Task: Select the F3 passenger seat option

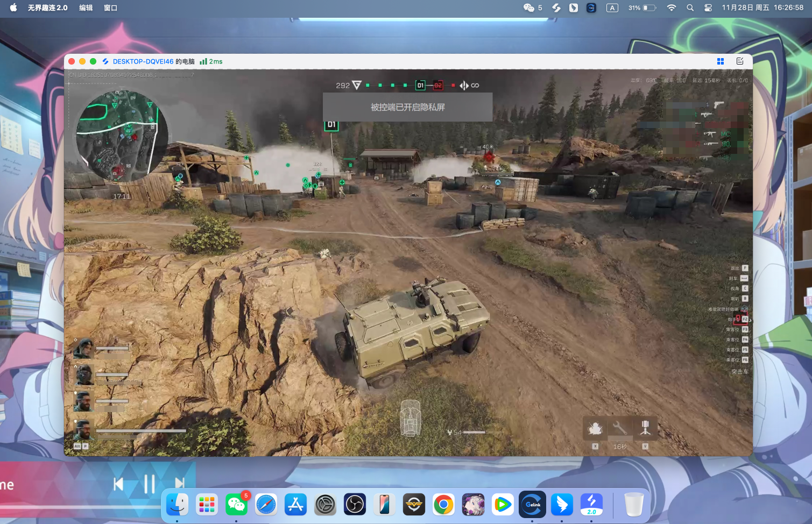Action: 737,330
